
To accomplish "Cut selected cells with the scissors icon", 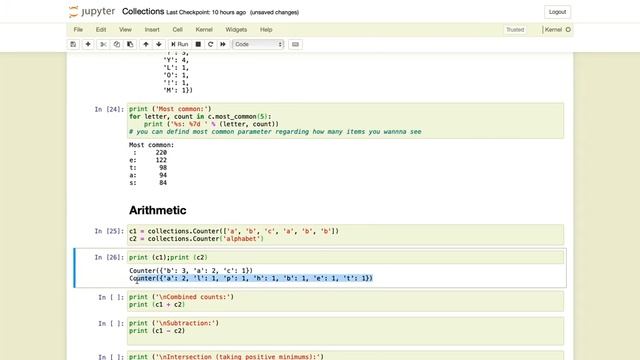I will (x=103, y=44).
